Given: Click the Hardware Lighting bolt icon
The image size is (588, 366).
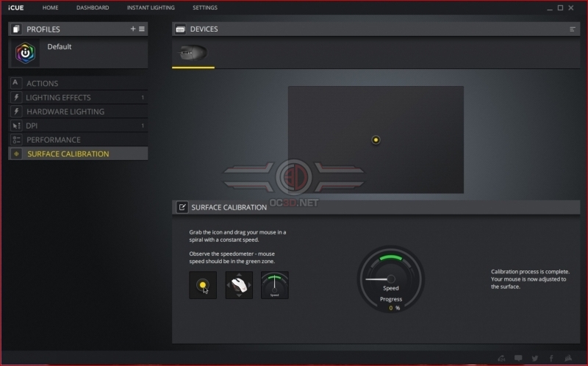Looking at the screenshot, I should (16, 112).
